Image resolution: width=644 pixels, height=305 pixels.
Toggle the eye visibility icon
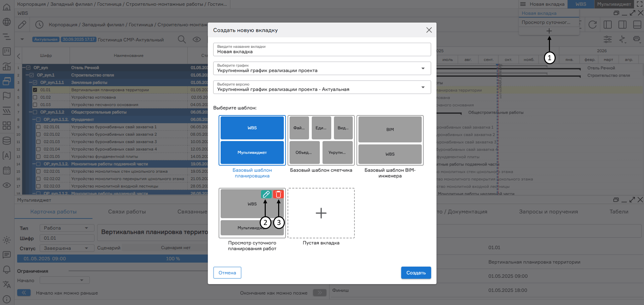pyautogui.click(x=197, y=39)
